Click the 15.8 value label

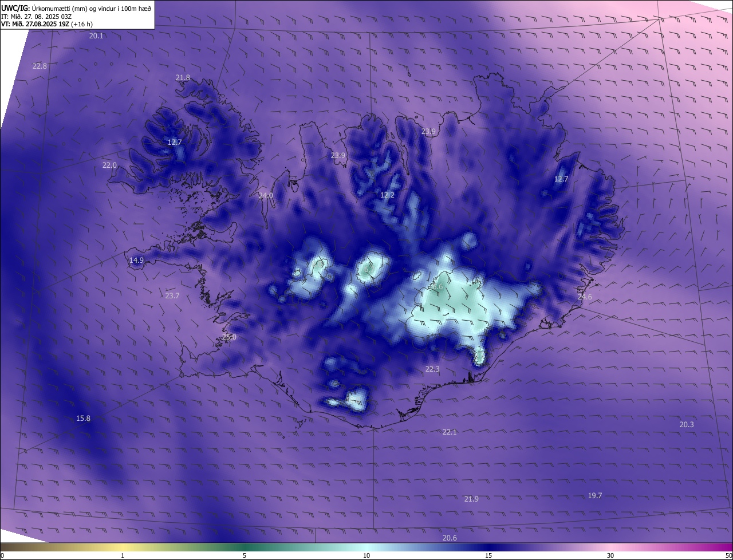[x=83, y=419]
